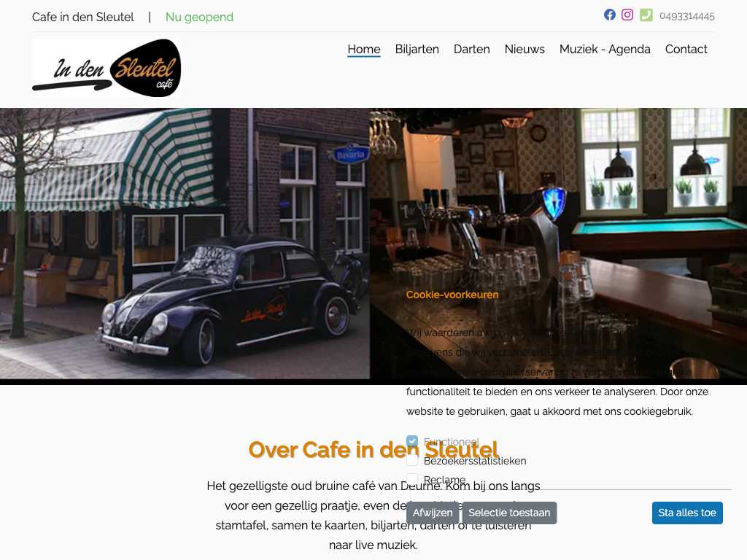
Task: Click the Cookie-voorkeuren heading
Action: click(x=452, y=295)
